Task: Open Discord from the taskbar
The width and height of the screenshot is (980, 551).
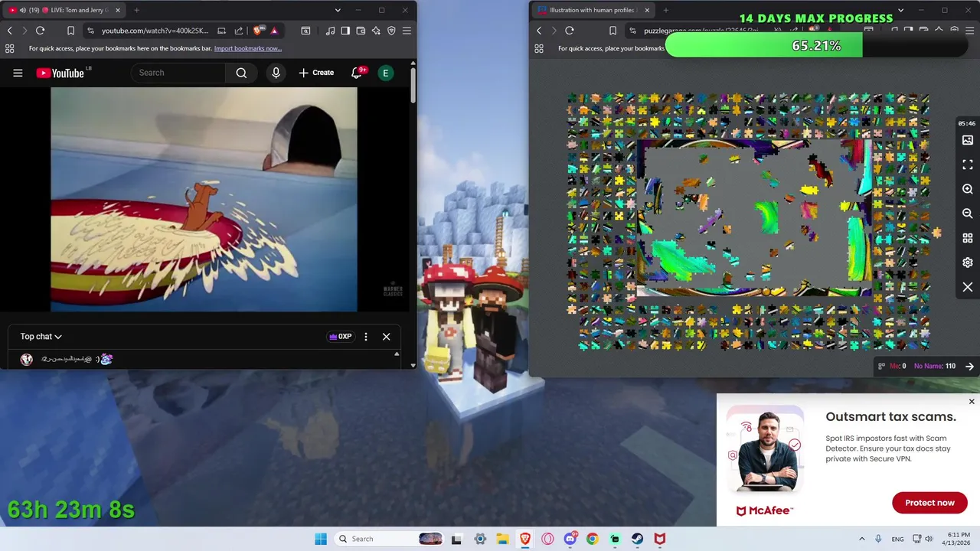Action: pyautogui.click(x=570, y=539)
